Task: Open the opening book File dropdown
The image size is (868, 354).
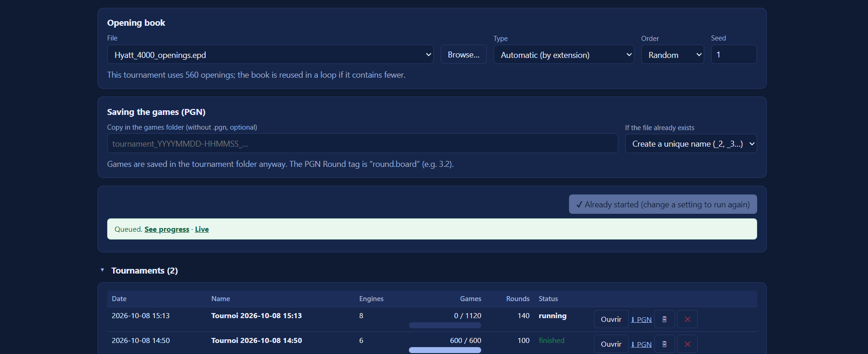Action: point(270,55)
